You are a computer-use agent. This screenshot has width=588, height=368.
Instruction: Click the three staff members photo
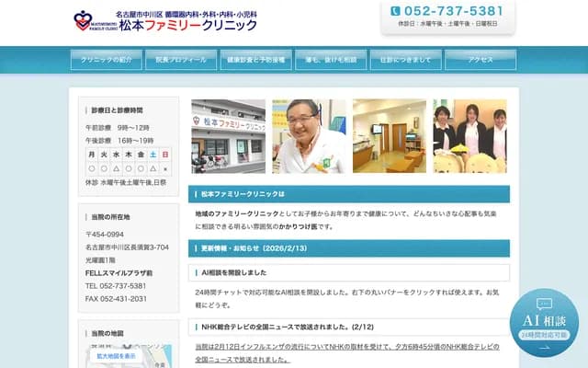[469, 136]
